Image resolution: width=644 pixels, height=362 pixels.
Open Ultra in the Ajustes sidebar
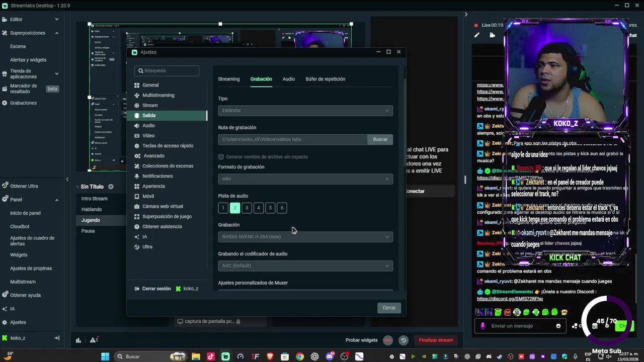point(147,246)
